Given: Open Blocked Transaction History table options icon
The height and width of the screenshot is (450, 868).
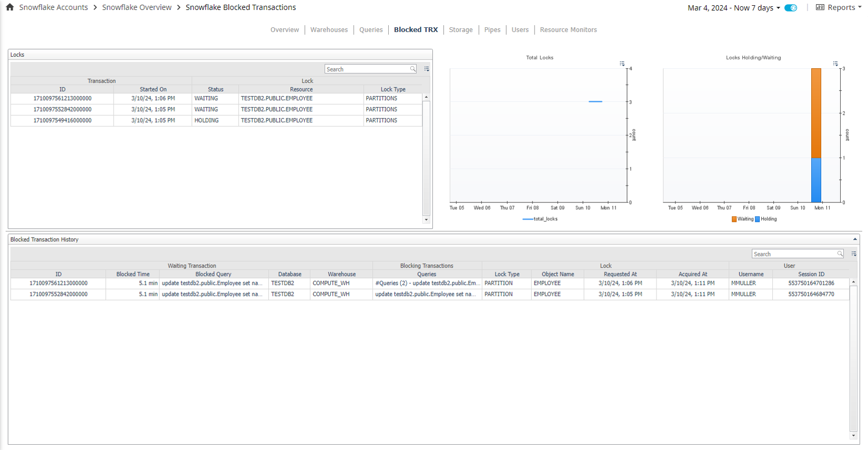Looking at the screenshot, I should coord(854,254).
